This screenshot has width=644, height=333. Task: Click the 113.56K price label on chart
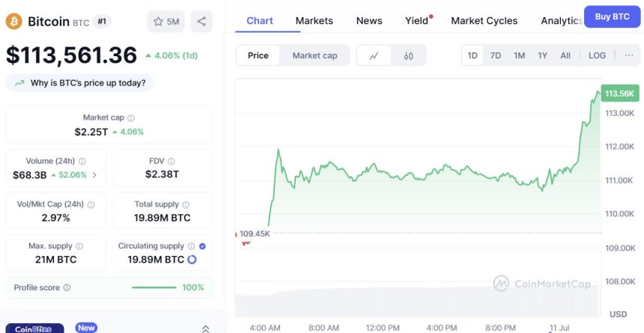tap(619, 94)
